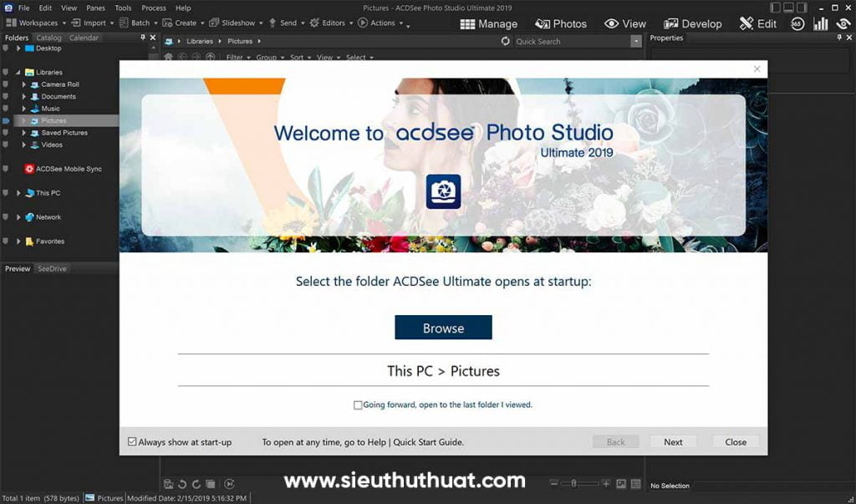Expand the Network folder branch
Screen dimensions: 856x504
coord(18,216)
